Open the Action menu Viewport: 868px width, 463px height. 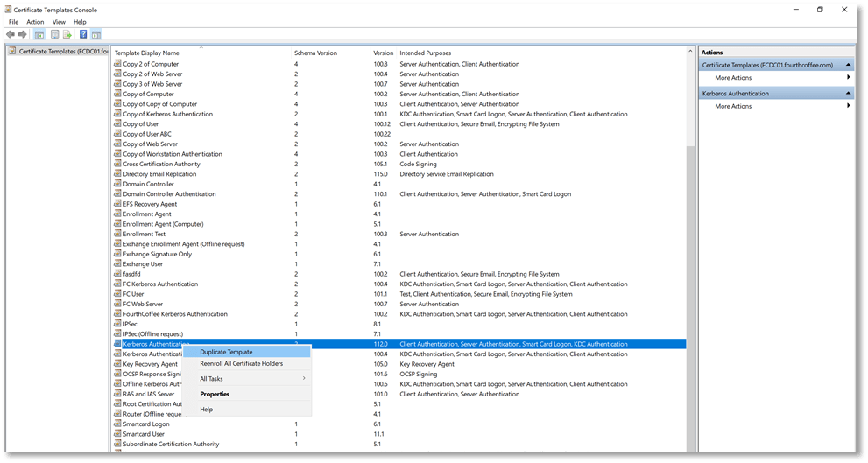35,22
